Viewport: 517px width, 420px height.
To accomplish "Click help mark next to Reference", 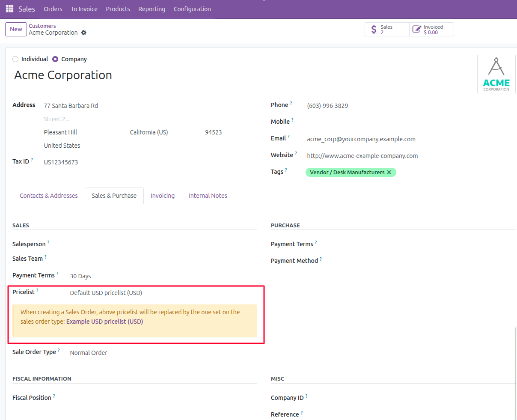I will tap(302, 413).
